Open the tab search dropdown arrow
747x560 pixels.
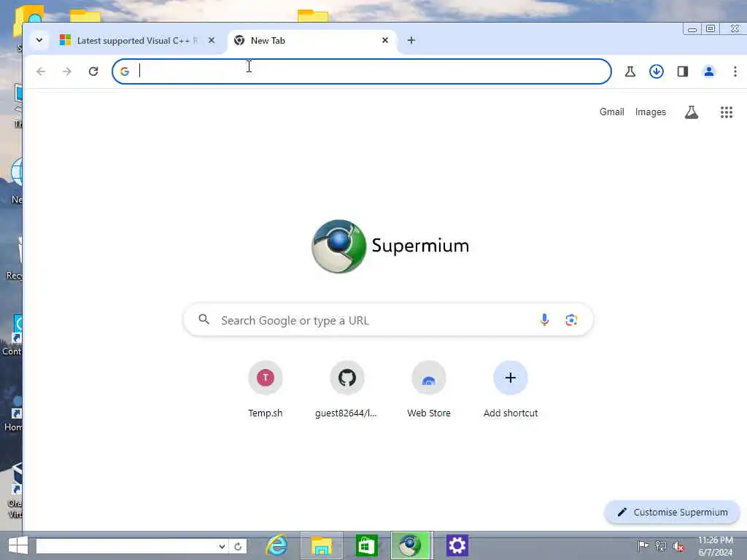pyautogui.click(x=39, y=41)
